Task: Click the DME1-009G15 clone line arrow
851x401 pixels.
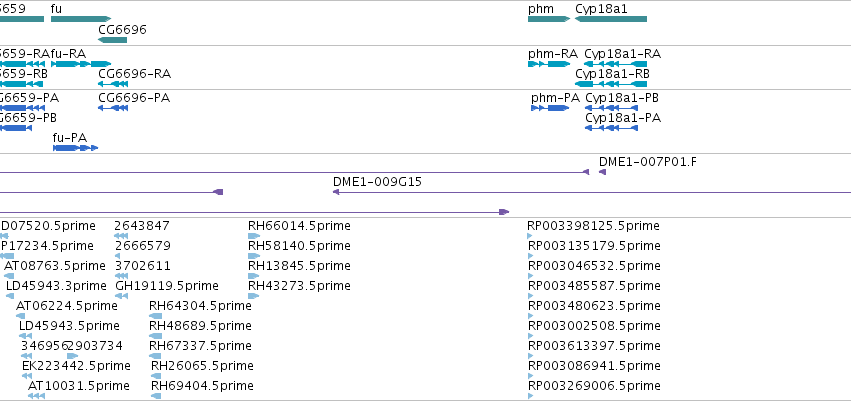Action: click(592, 192)
